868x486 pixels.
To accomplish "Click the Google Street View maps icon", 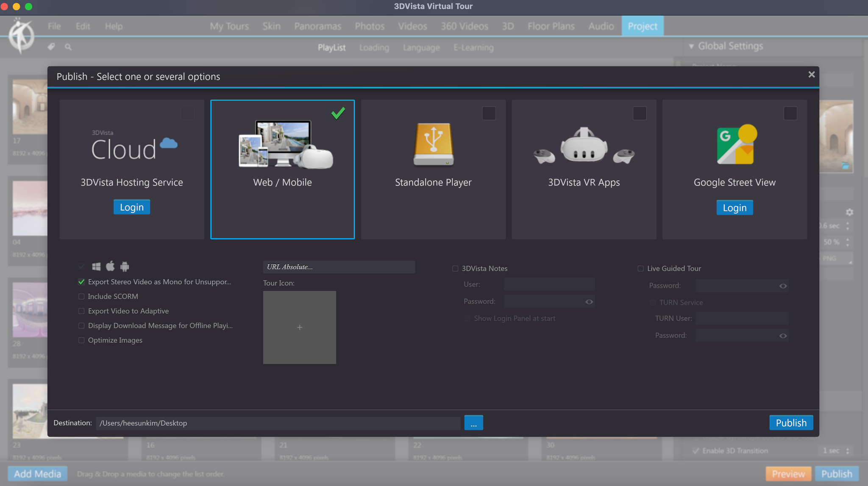I will tap(737, 144).
